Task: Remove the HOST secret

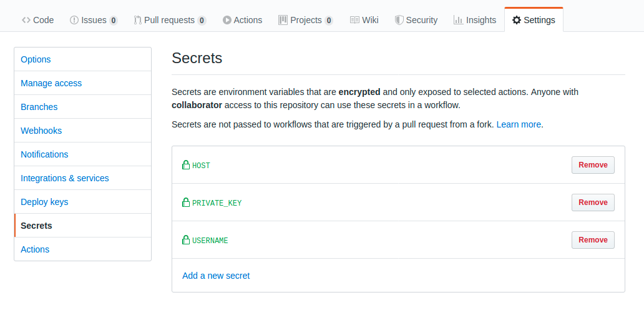Action: point(593,165)
